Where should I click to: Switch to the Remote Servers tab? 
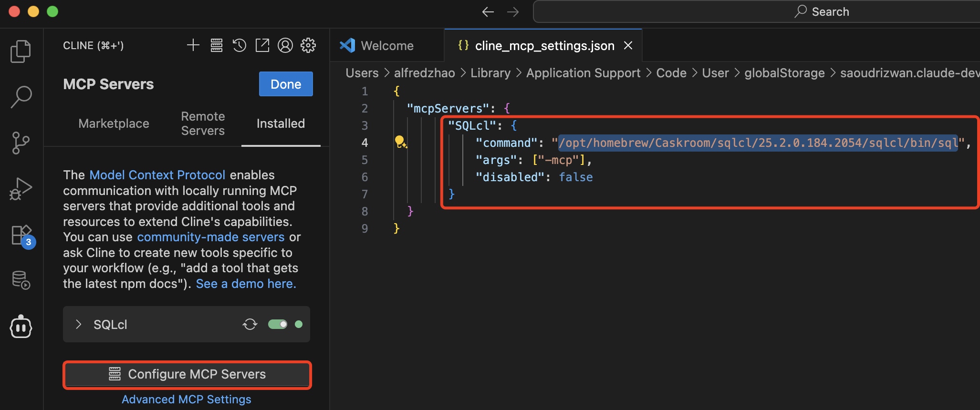click(203, 123)
